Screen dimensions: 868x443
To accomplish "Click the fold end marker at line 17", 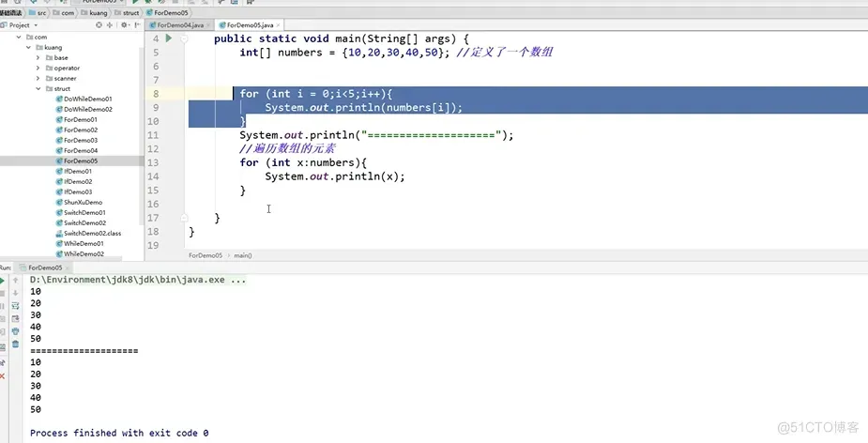I will [x=184, y=218].
